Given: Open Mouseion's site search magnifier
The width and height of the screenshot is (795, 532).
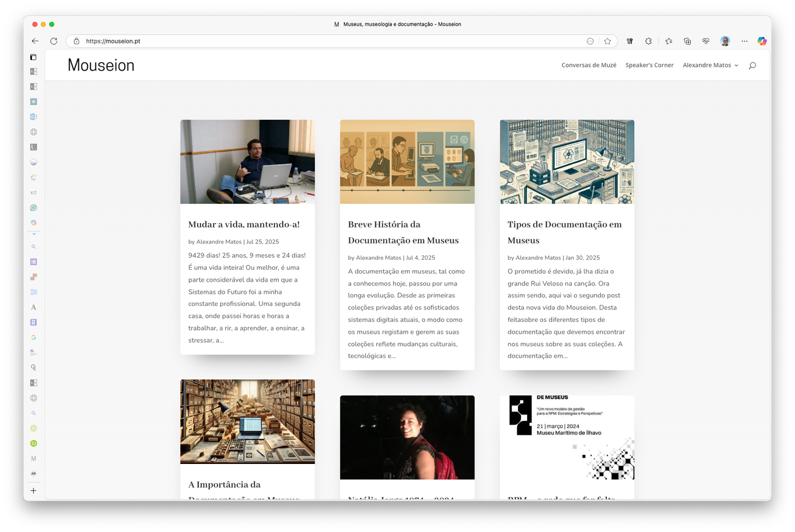Looking at the screenshot, I should point(752,65).
